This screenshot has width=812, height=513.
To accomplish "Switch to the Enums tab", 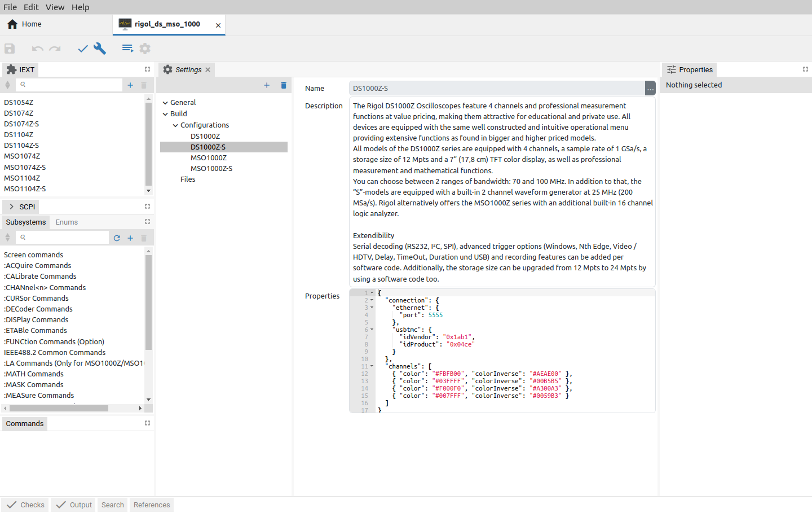I will (x=67, y=222).
